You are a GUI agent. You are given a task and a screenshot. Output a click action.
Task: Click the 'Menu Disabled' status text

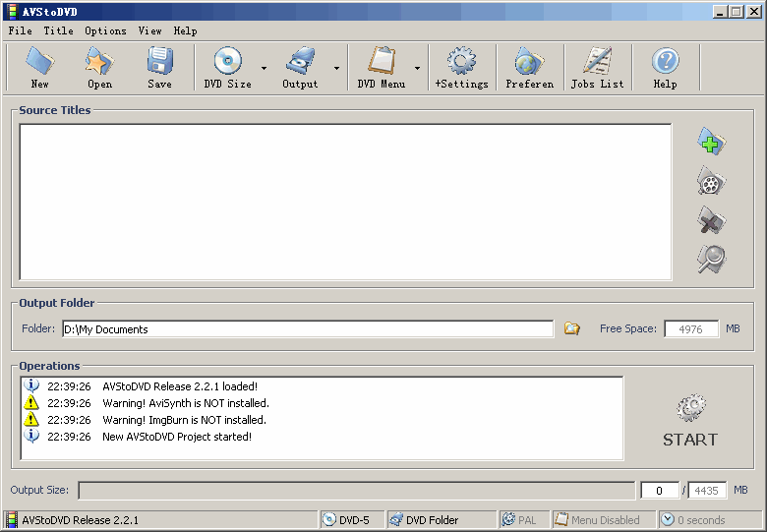click(605, 520)
